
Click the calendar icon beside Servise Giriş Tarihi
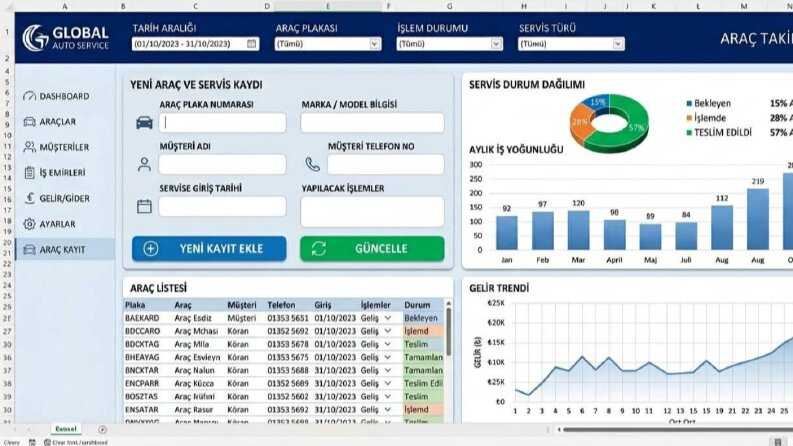tap(144, 206)
